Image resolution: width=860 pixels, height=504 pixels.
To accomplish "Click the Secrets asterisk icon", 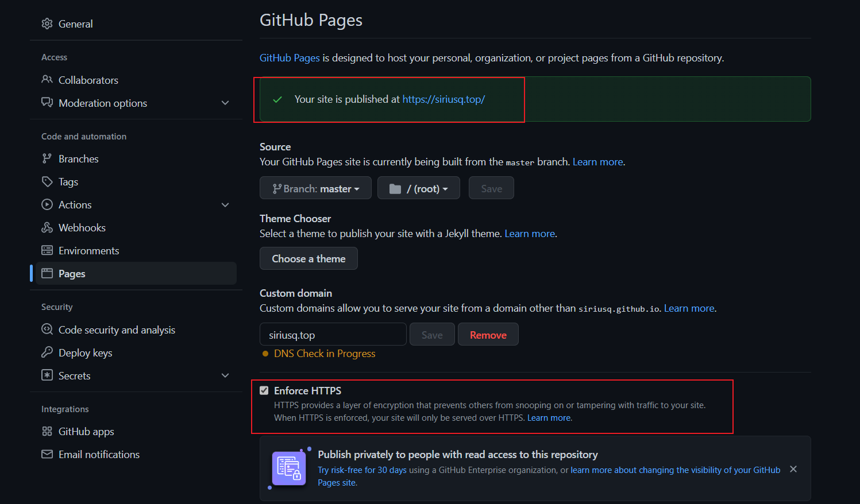I will pyautogui.click(x=47, y=375).
